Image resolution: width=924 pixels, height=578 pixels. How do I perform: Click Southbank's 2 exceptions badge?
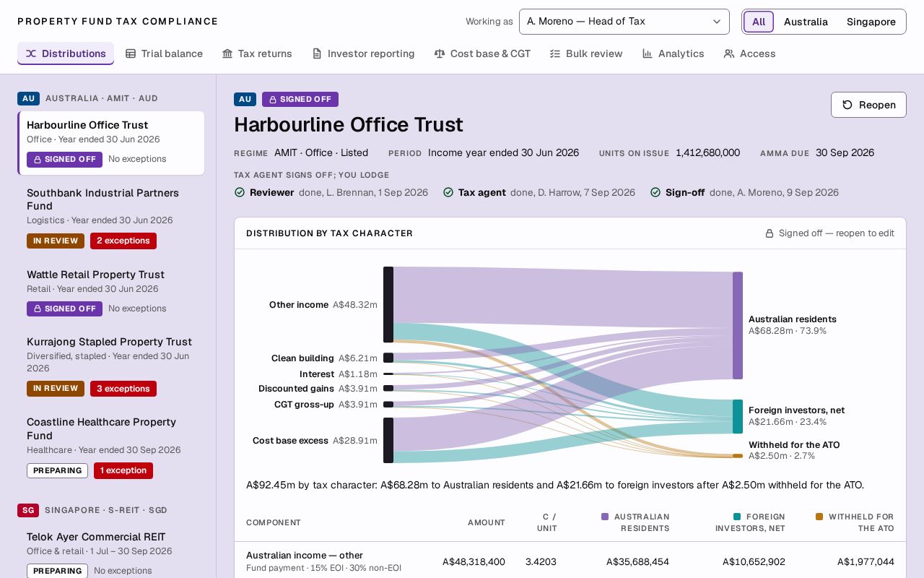123,241
